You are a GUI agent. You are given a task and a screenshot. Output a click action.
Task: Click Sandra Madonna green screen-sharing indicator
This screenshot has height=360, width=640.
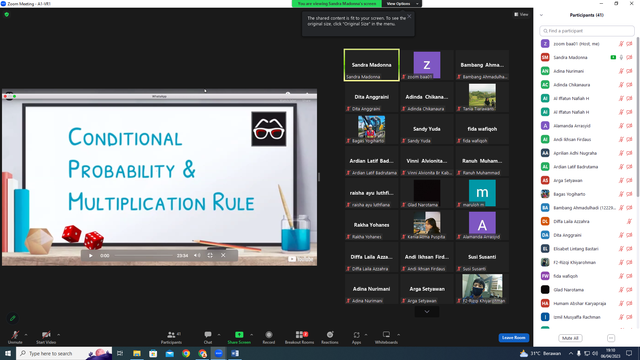(x=613, y=58)
